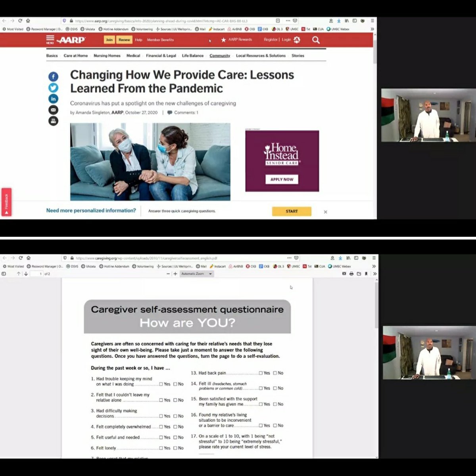Expand the AARP hamburger menu

(x=50, y=39)
